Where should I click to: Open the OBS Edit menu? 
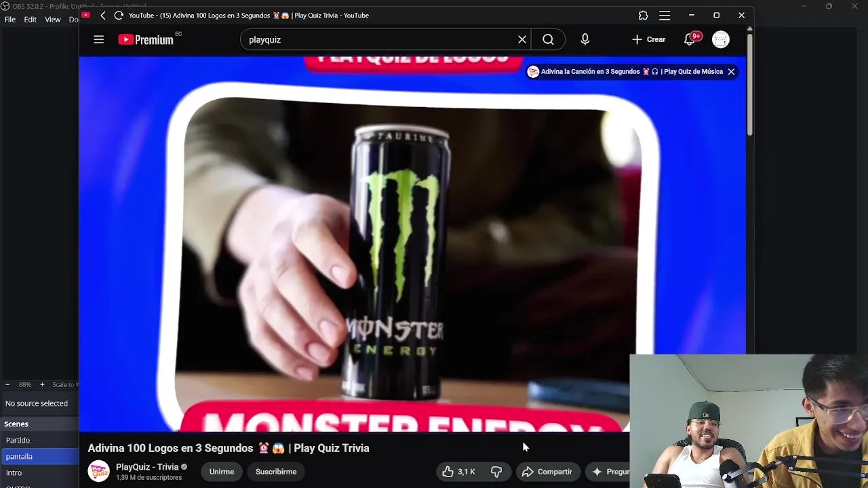click(31, 20)
